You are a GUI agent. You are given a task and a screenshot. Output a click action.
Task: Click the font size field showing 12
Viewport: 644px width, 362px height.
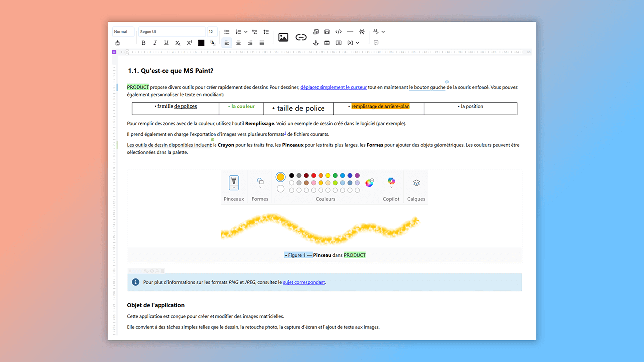click(x=212, y=31)
